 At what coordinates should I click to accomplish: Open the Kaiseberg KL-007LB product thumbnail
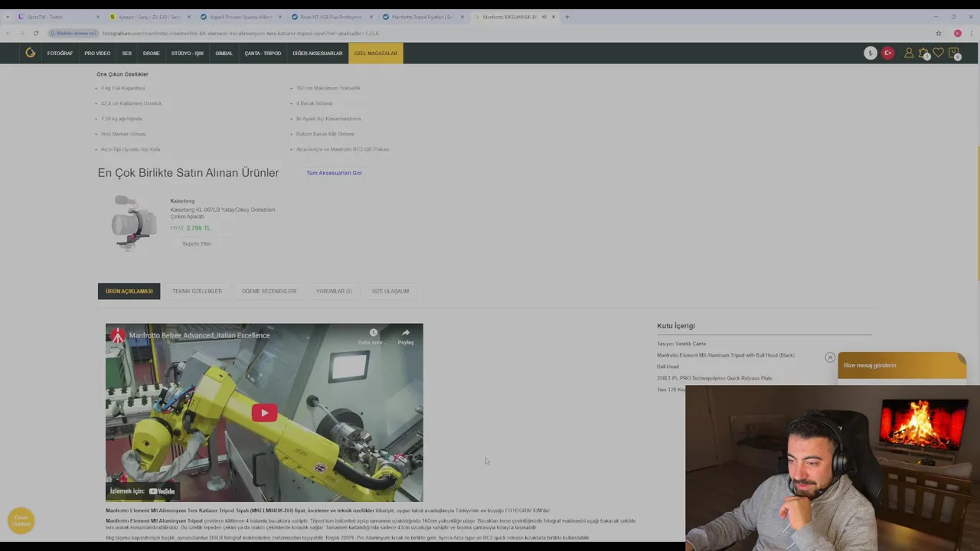click(x=134, y=222)
